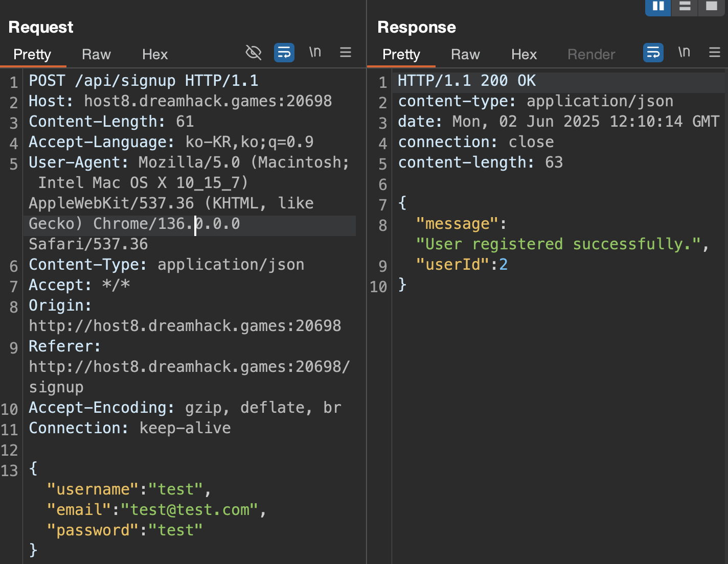Select combined tabbed layout icon

point(711,7)
